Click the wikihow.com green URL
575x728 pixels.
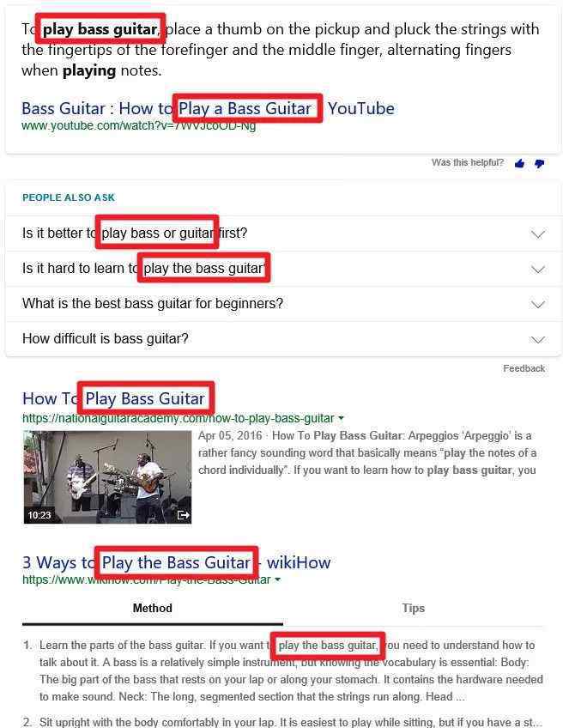pos(146,579)
